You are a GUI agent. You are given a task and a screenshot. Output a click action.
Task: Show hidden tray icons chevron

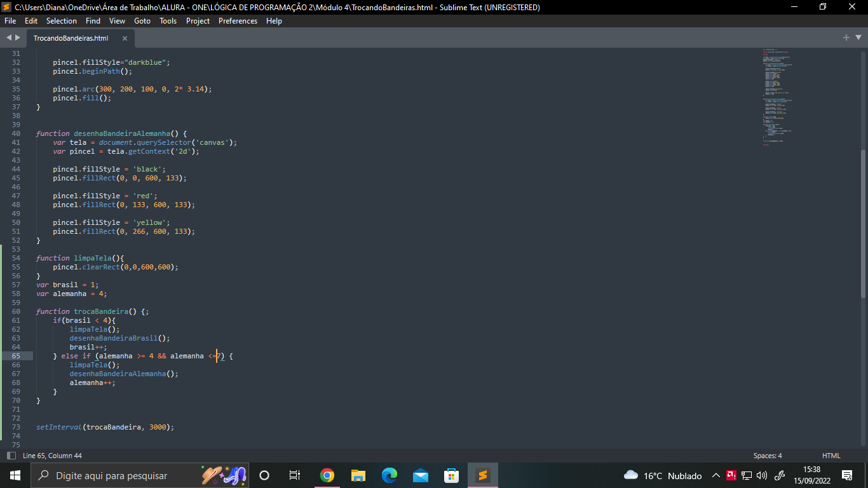coord(716,475)
